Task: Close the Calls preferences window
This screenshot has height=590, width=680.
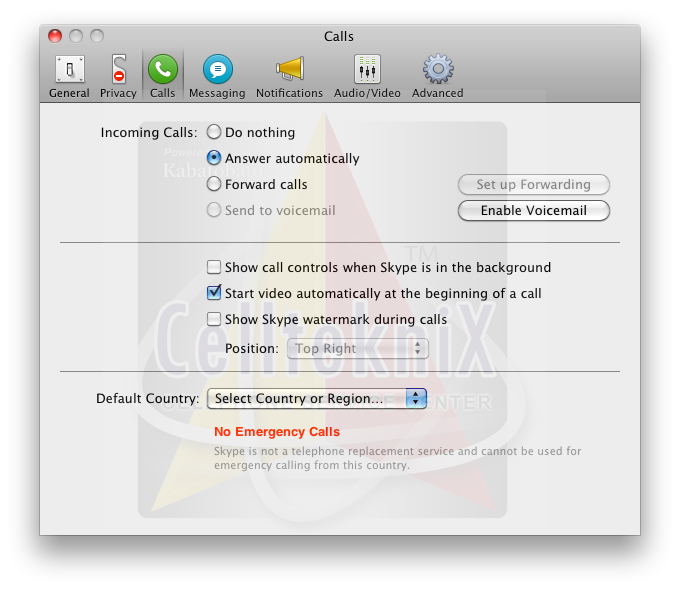Action: pos(55,36)
